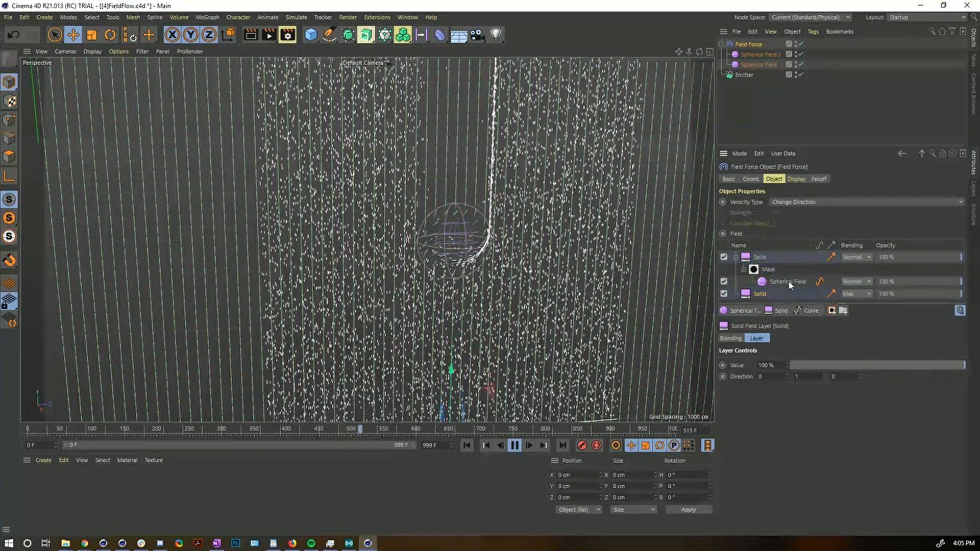The width and height of the screenshot is (980, 551).
Task: Adjust top Solid layer opacity slider
Action: pos(920,257)
